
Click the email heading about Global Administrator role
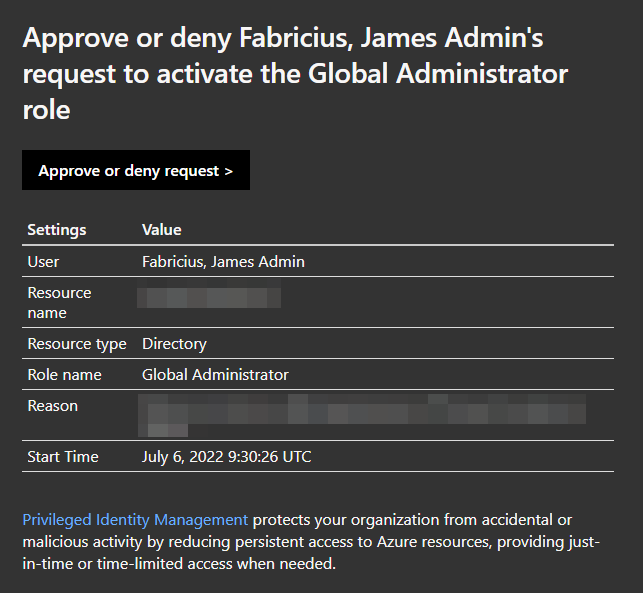[x=295, y=74]
